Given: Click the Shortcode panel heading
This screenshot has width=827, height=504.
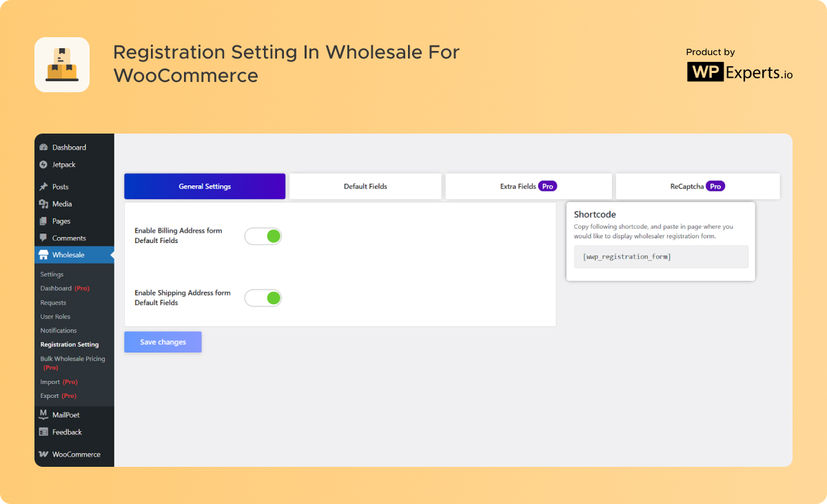Looking at the screenshot, I should point(595,215).
